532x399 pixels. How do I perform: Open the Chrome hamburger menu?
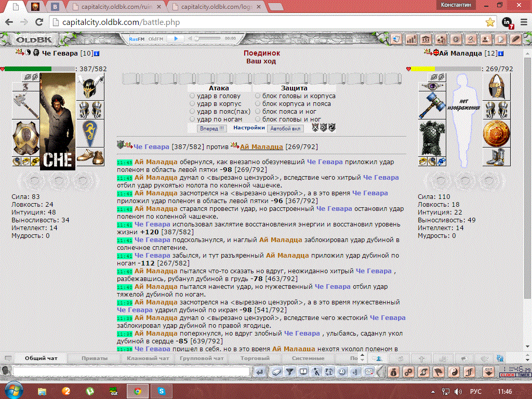pos(524,22)
